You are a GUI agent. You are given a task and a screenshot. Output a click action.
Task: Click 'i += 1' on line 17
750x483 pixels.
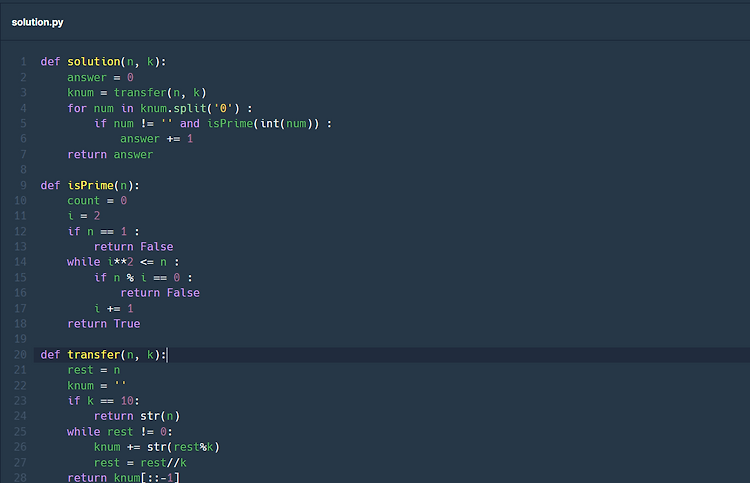pos(114,308)
